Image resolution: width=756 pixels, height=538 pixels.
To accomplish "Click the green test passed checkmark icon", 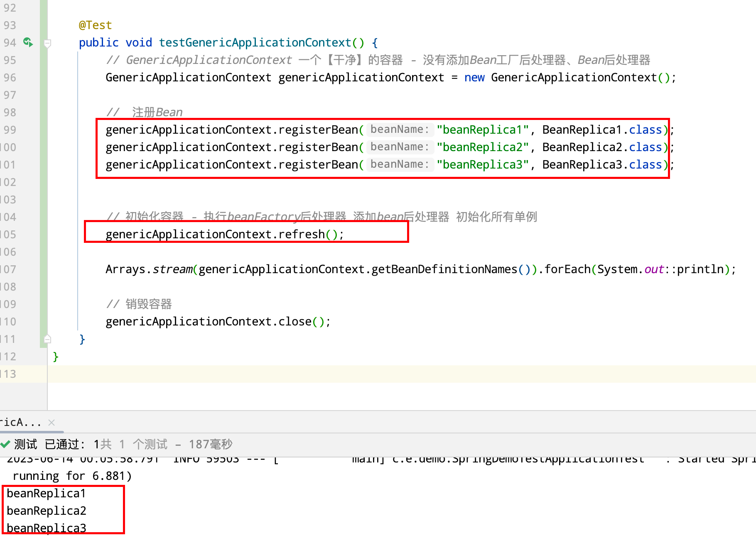I will [x=5, y=445].
